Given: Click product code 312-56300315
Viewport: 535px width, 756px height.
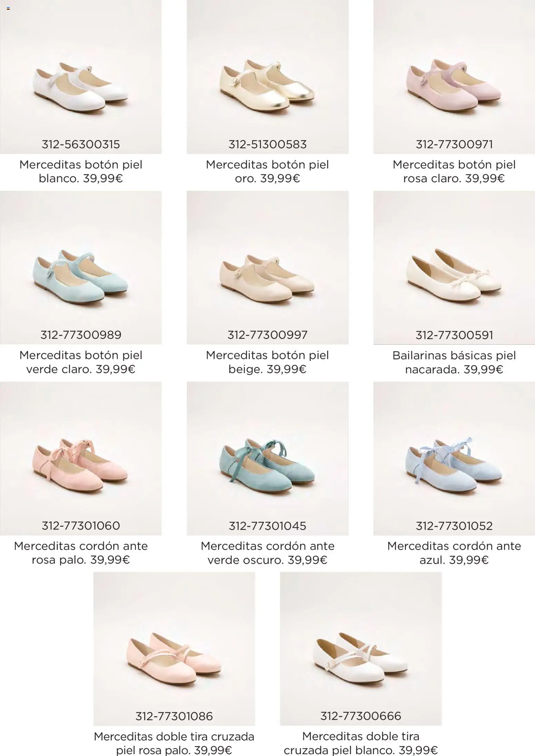Looking at the screenshot, I should pos(81,144).
